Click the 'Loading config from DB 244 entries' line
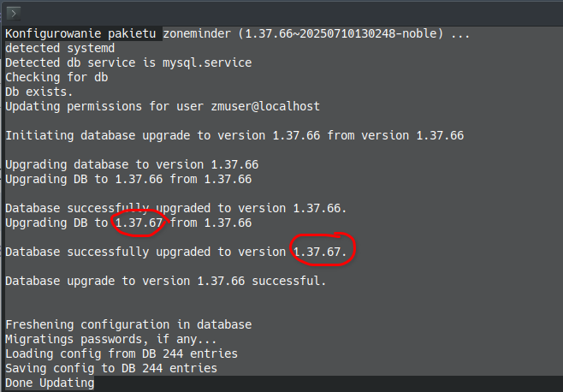Image resolution: width=563 pixels, height=392 pixels. 121,353
